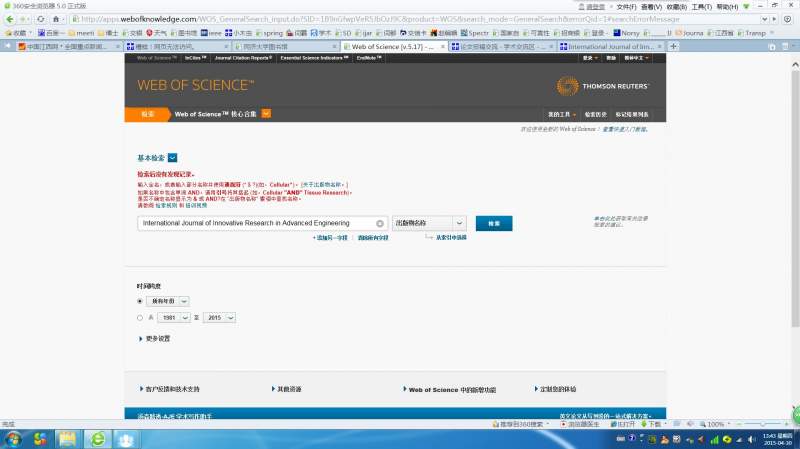Click the add another field link
This screenshot has width=800, height=449.
coord(331,238)
